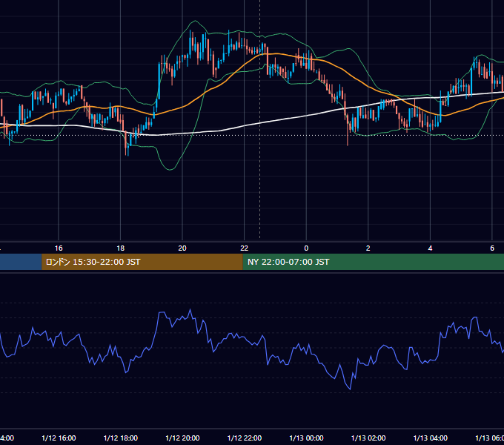This screenshot has height=445, width=504.
Task: Select the "2" hour label on upper axis
Action: (x=368, y=248)
